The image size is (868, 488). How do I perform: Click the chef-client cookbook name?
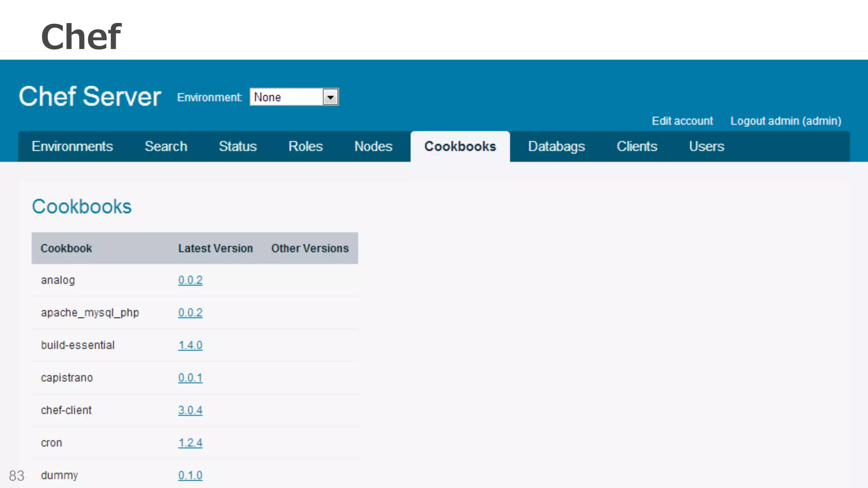pyautogui.click(x=66, y=410)
